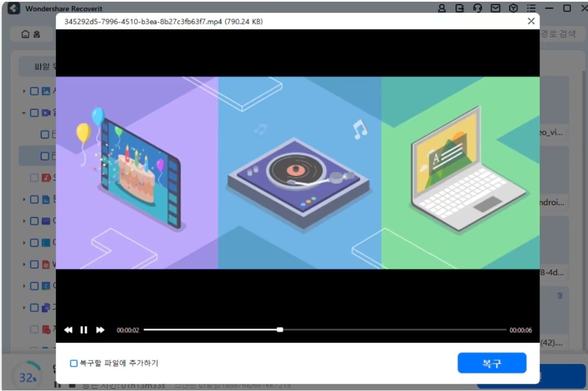
Task: Open the headset support icon
Action: (x=478, y=8)
